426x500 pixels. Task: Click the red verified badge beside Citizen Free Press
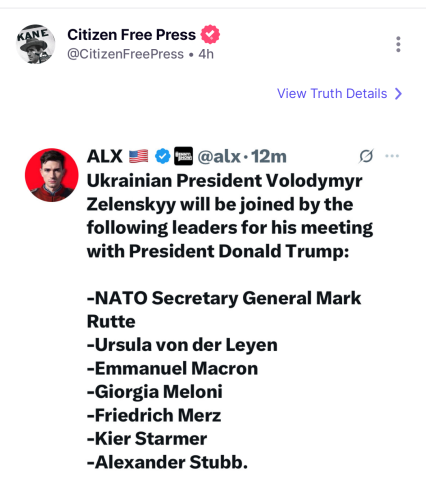coord(210,34)
